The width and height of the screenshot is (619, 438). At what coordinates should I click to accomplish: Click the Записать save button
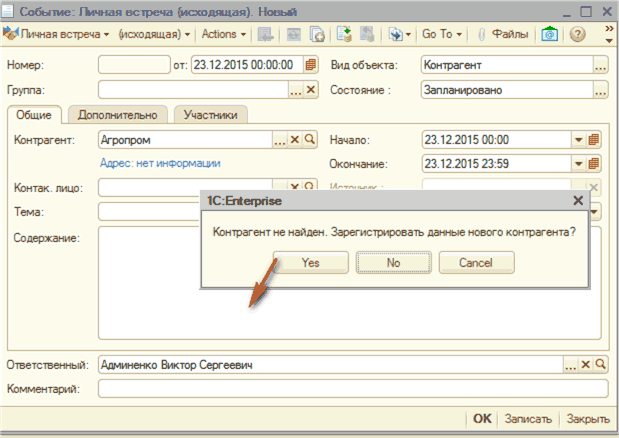(527, 419)
